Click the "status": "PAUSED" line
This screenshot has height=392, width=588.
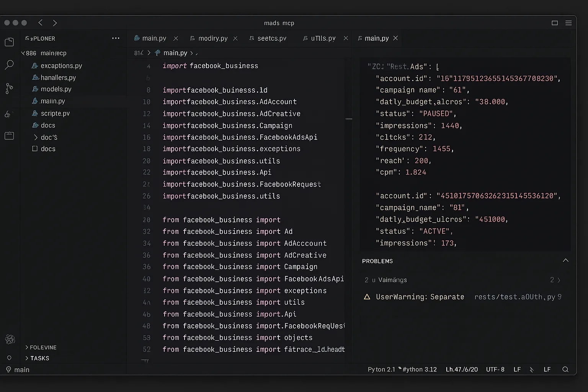pos(416,114)
